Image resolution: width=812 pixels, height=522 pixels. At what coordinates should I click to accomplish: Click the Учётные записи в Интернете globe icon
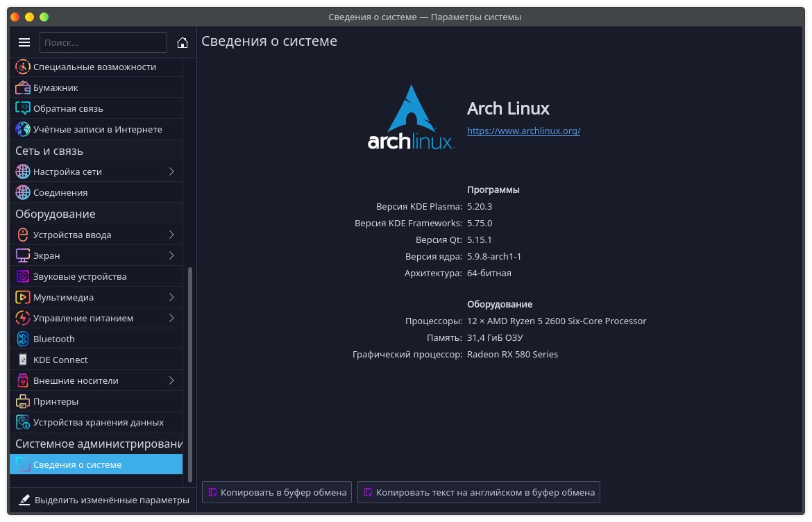click(22, 129)
